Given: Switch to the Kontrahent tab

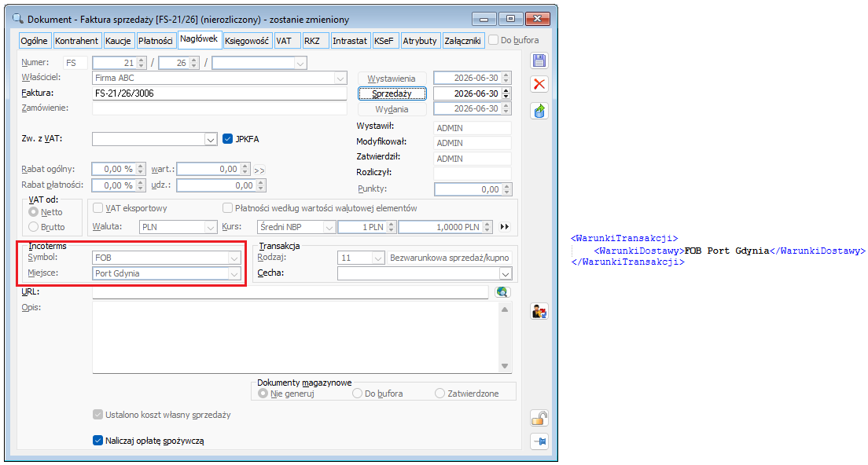Looking at the screenshot, I should (x=76, y=40).
